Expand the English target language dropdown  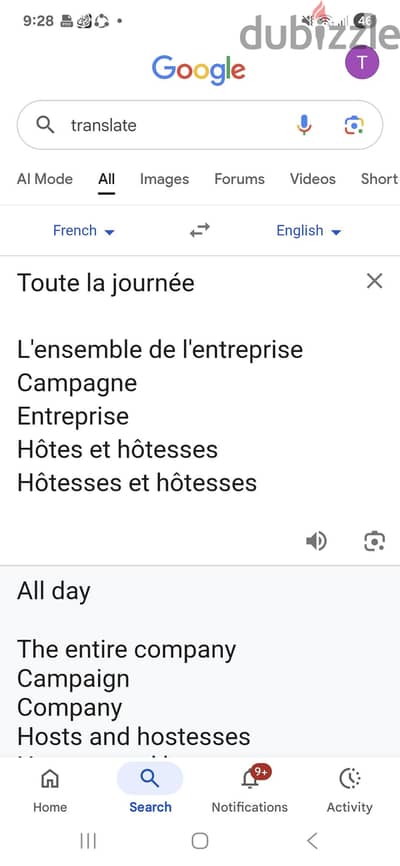309,231
